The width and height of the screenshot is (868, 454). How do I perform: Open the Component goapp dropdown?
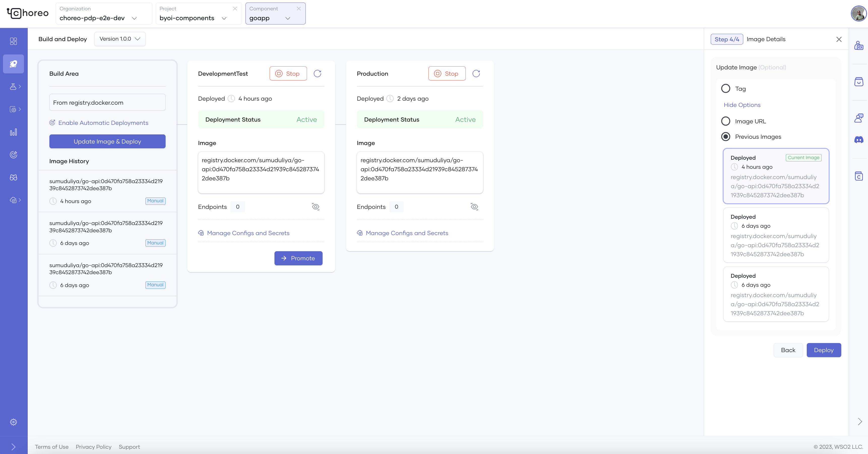click(x=275, y=13)
